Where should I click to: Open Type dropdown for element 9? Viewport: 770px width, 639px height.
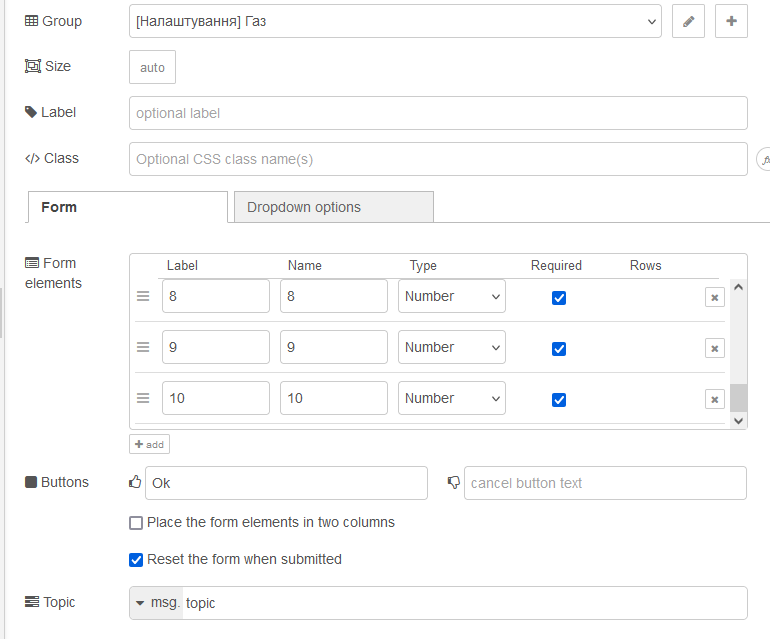point(452,347)
